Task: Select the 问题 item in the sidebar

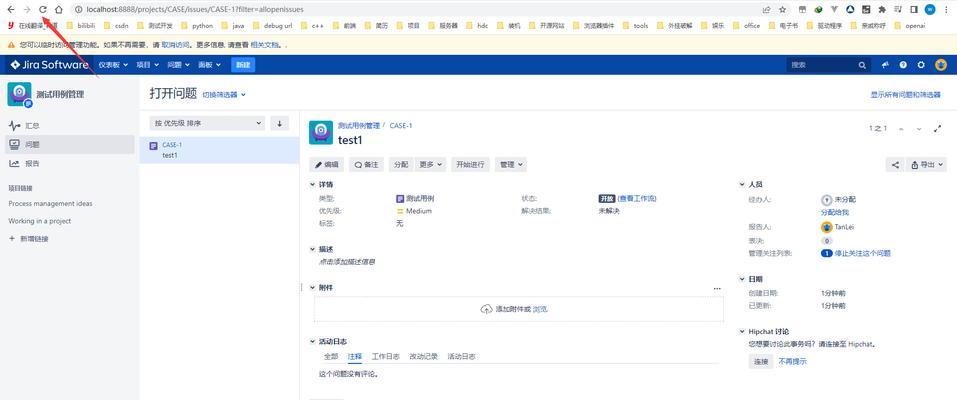Action: pos(70,145)
